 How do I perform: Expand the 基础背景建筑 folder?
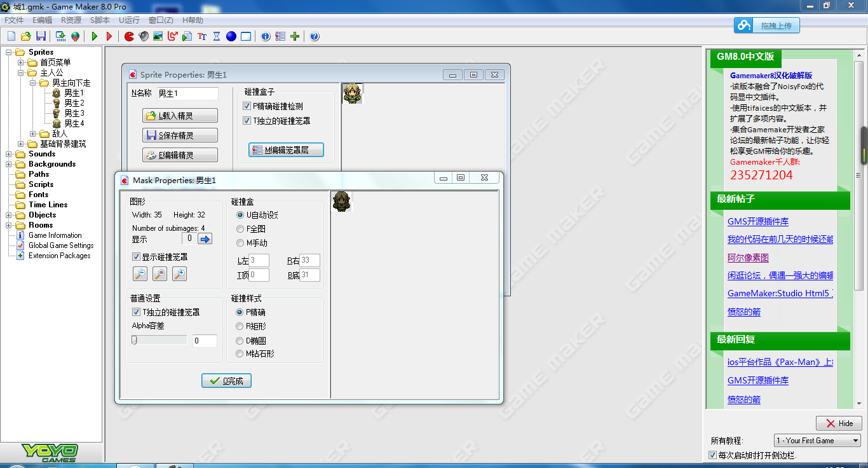[x=20, y=144]
